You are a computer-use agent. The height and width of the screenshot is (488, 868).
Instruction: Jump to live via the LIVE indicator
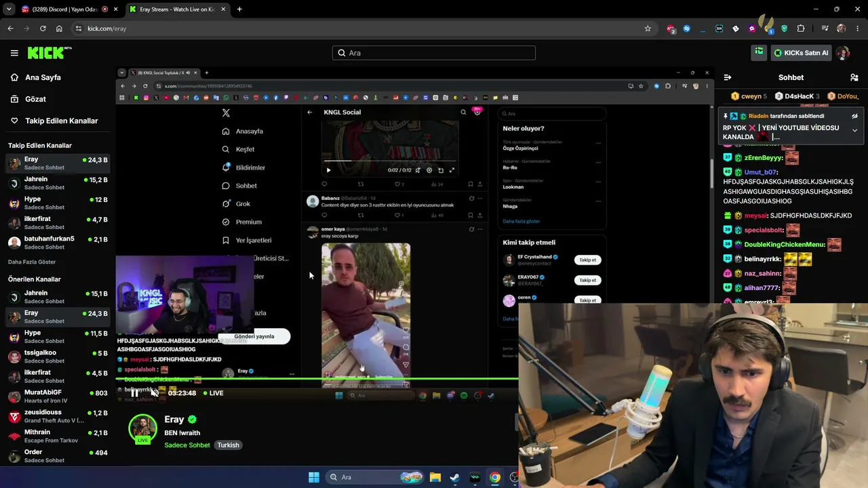point(213,393)
